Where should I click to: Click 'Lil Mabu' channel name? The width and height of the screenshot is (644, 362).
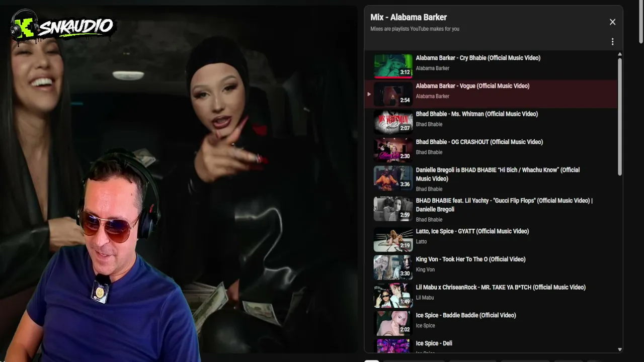(425, 298)
